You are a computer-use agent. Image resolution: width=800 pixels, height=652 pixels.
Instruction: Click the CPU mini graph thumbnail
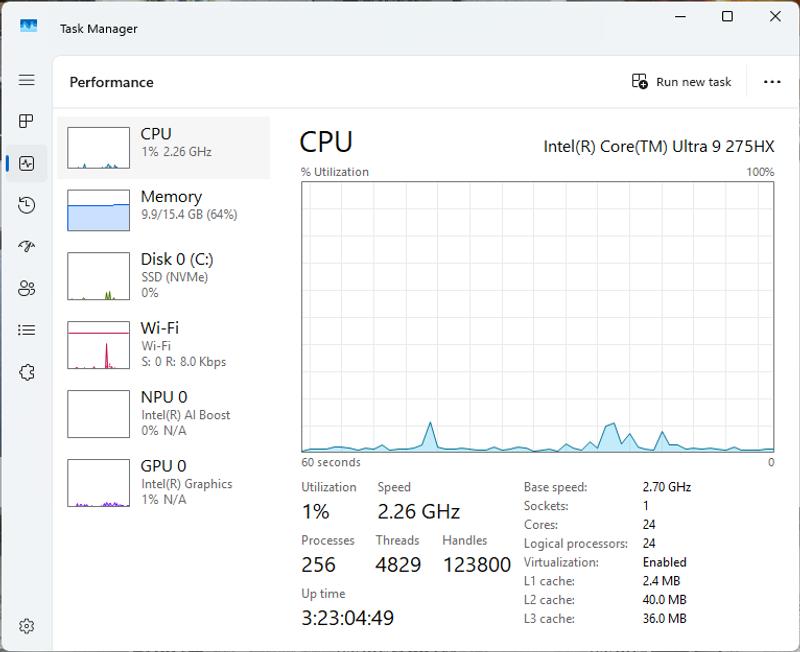click(98, 148)
